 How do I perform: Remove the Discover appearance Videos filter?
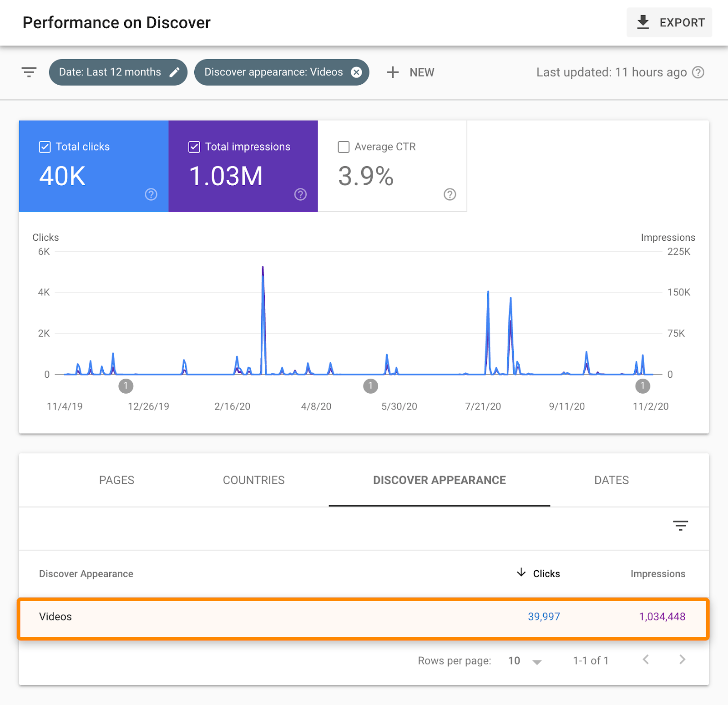click(x=357, y=72)
